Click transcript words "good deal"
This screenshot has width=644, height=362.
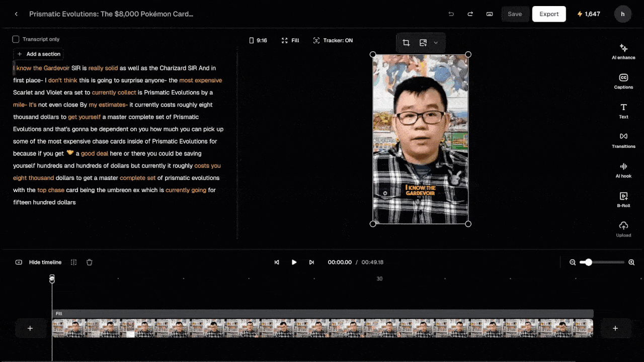coord(95,153)
